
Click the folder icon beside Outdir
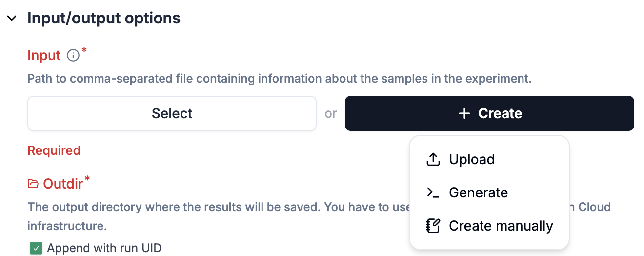33,184
